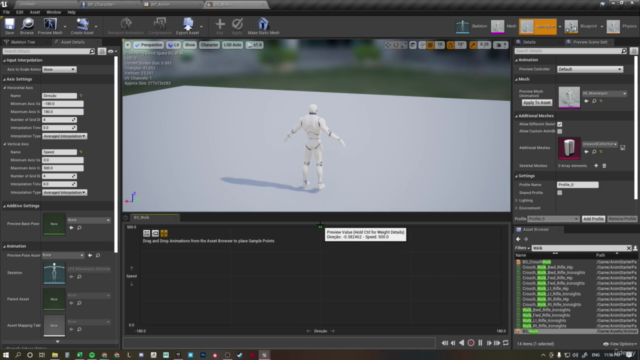Click grid snapping icon in viewport

430,45
